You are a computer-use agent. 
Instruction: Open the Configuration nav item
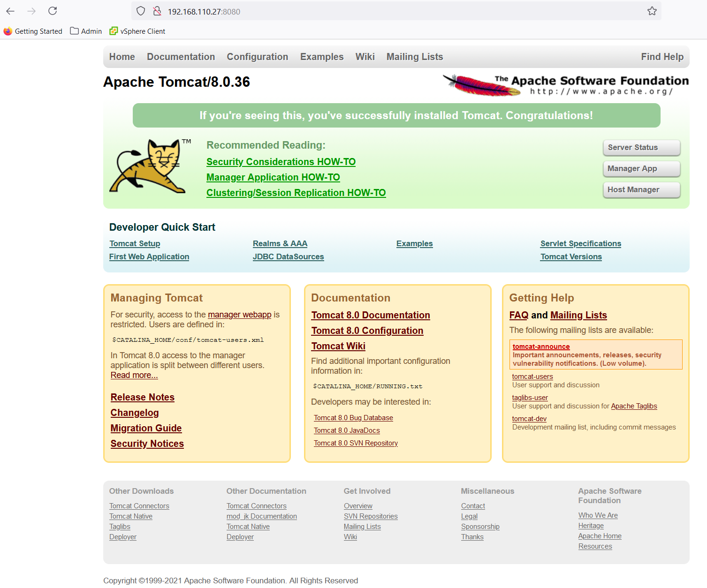(x=258, y=57)
